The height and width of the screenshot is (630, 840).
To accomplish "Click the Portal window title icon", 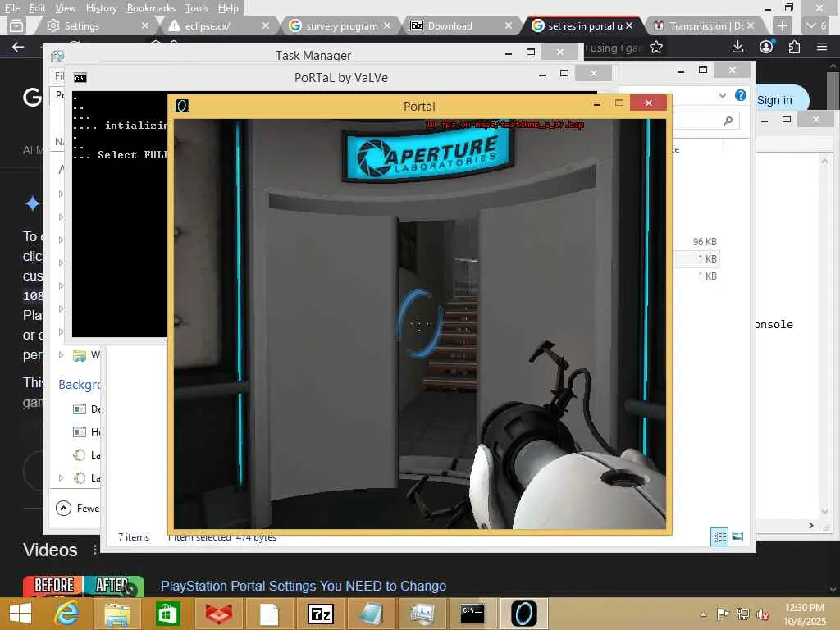I will (x=182, y=106).
